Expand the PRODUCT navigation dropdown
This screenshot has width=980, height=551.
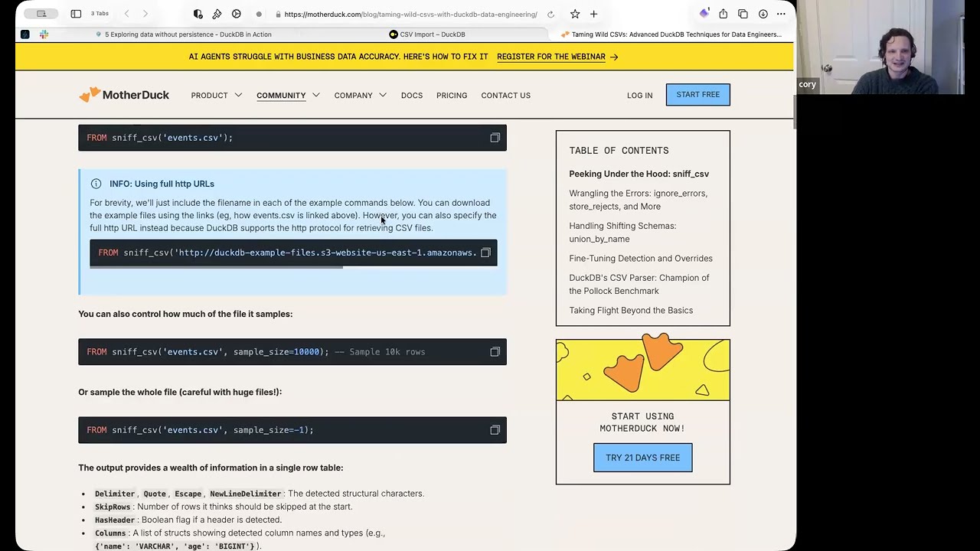[217, 96]
